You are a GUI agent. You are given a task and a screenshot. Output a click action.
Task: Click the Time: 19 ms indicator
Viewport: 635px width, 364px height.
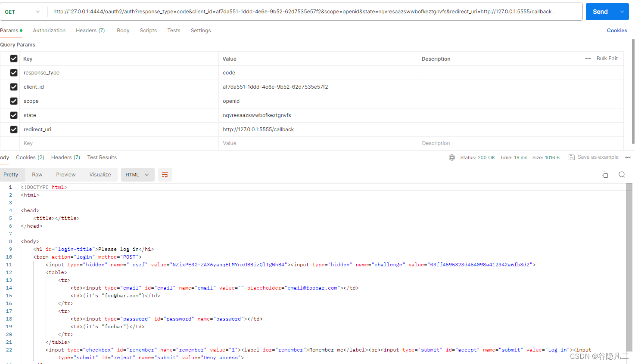click(514, 157)
